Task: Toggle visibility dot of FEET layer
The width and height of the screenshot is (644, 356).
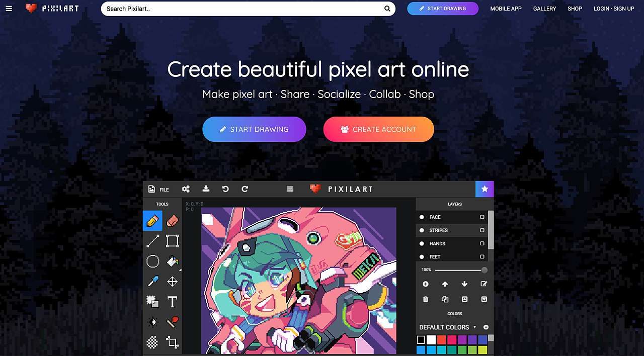Action: (x=422, y=256)
